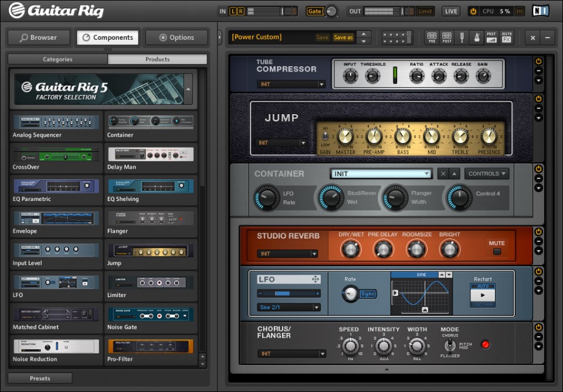This screenshot has height=392, width=563.
Task: Click the Save as button
Action: [344, 37]
